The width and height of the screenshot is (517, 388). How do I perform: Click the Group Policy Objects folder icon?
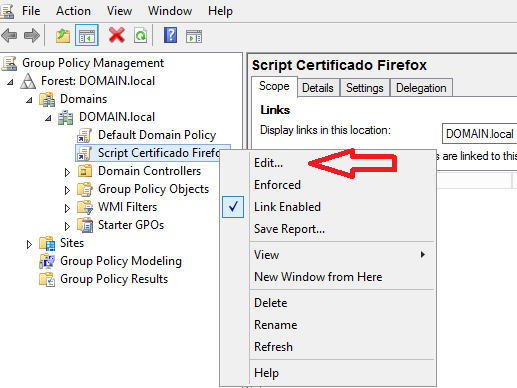coord(85,189)
